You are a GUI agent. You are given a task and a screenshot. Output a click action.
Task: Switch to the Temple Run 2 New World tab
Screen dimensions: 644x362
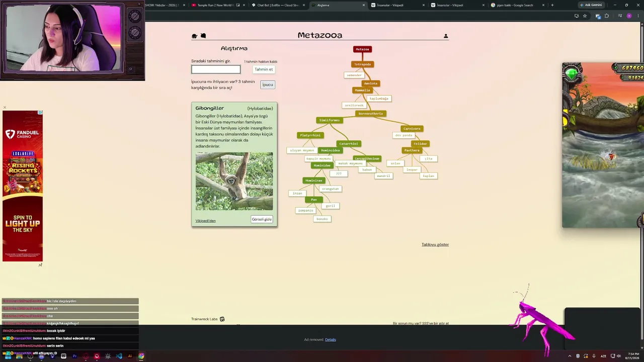pos(216,5)
